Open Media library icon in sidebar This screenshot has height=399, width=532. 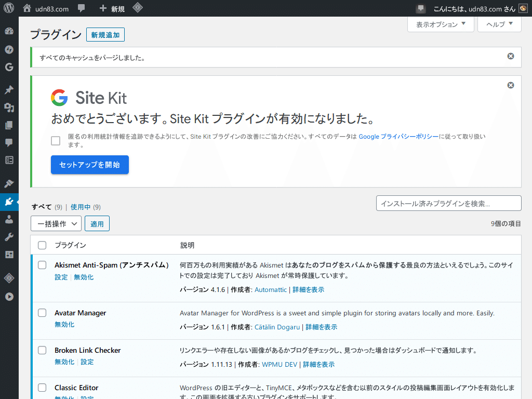[9, 108]
